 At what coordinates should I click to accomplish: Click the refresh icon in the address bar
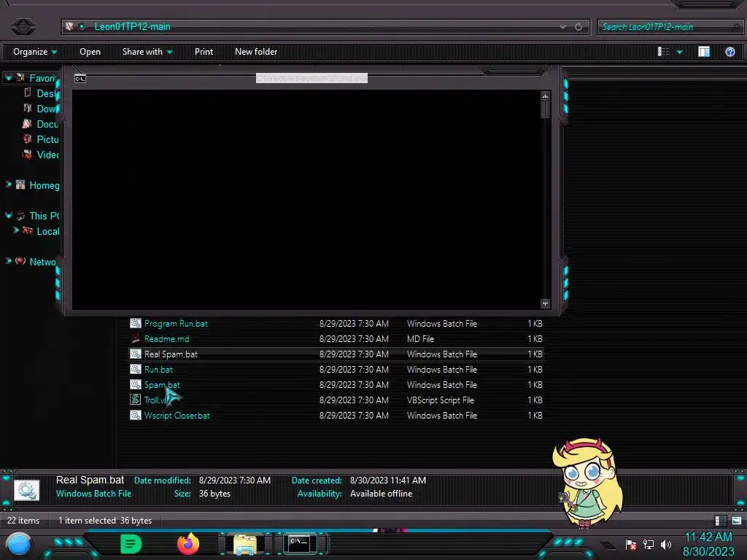tap(578, 27)
